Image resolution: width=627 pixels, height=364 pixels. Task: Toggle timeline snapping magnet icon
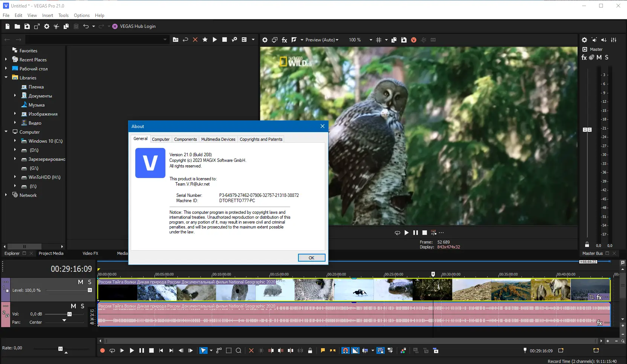point(346,350)
